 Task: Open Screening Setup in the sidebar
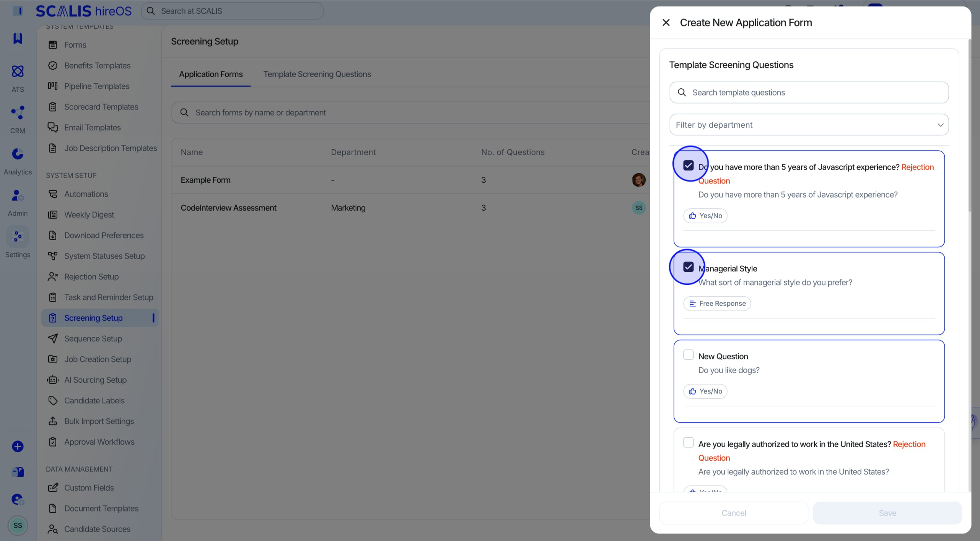tap(100, 318)
